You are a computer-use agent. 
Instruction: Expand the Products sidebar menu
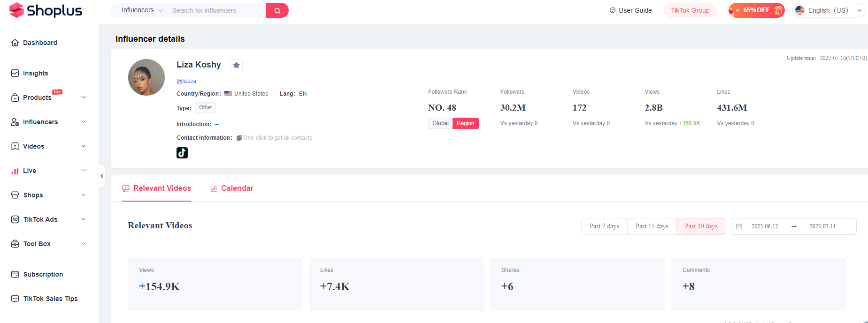[x=84, y=98]
